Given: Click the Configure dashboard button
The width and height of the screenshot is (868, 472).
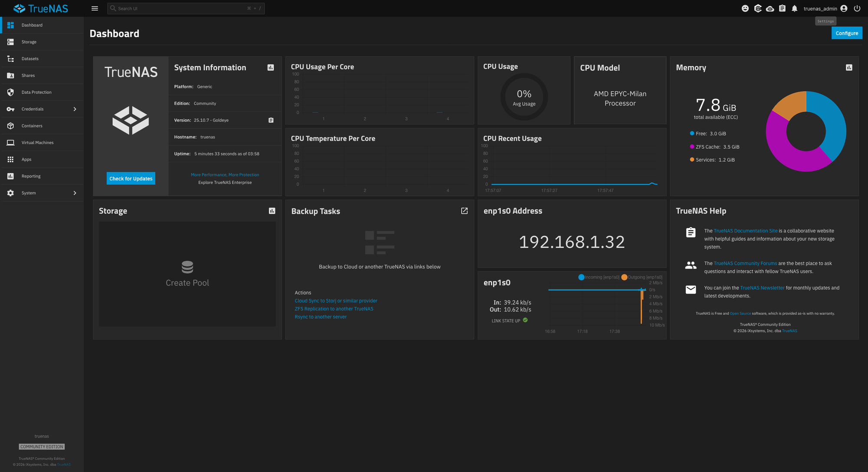Looking at the screenshot, I should tap(847, 33).
